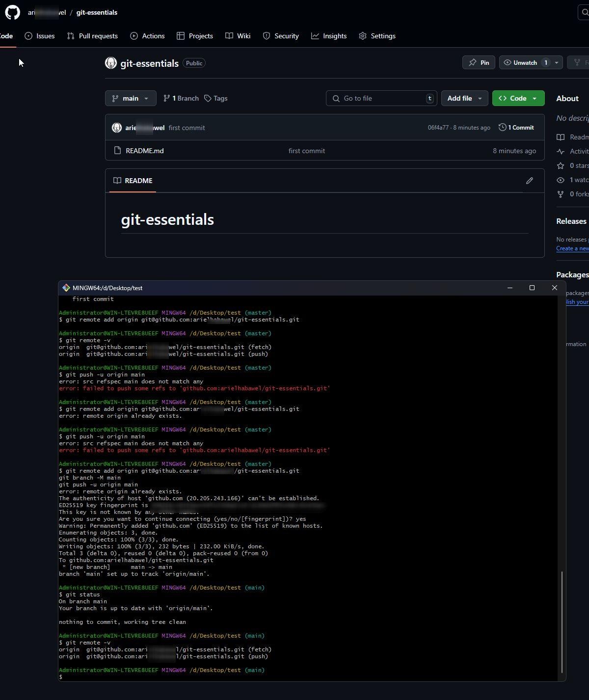Image resolution: width=589 pixels, height=700 pixels.
Task: Click the Wiki book icon
Action: tap(229, 36)
